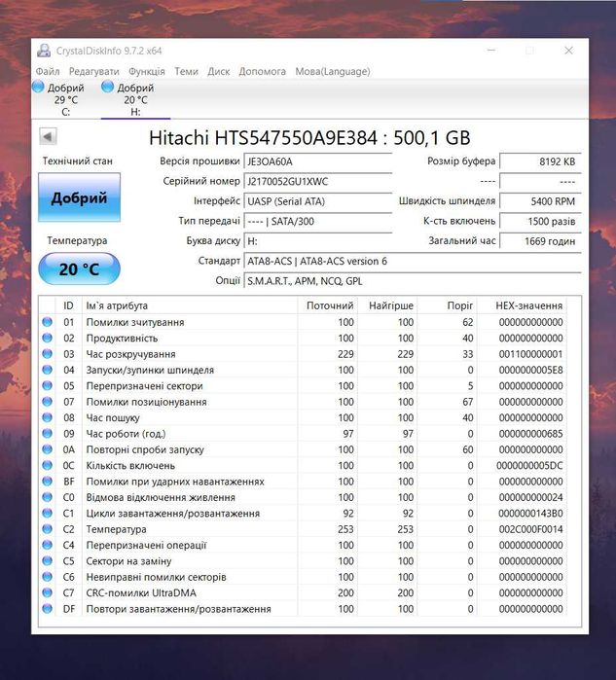Click status dot for C6 Невиправні помилки секторів

[x=48, y=577]
